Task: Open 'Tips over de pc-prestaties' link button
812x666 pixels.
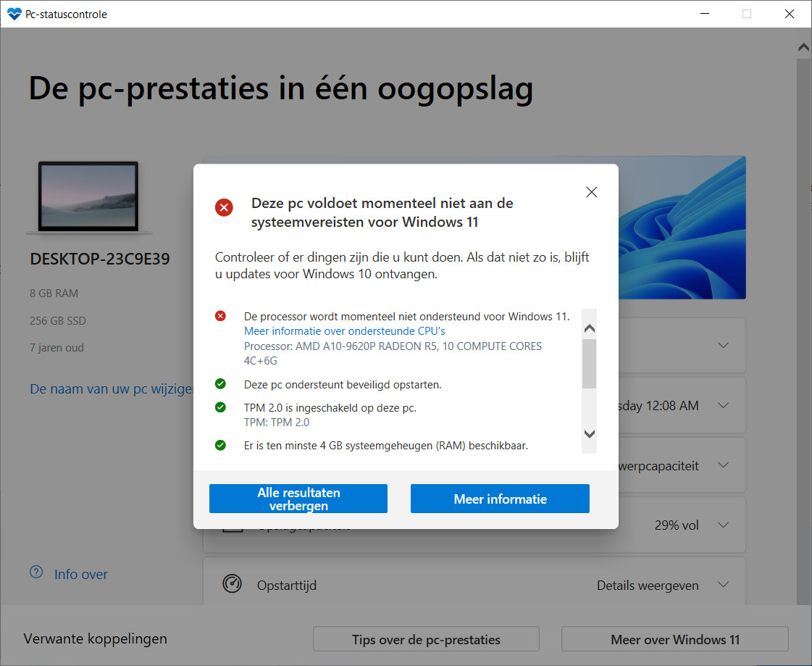Action: pyautogui.click(x=426, y=639)
